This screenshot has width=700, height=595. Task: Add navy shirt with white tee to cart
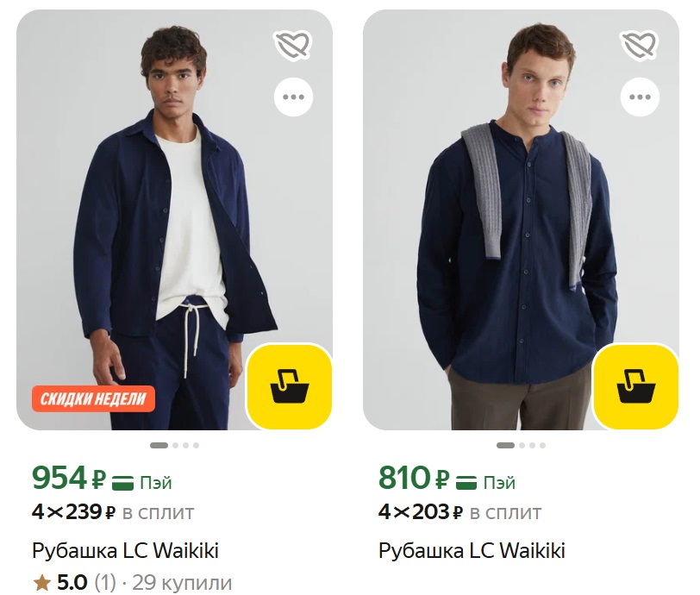pyautogui.click(x=290, y=387)
